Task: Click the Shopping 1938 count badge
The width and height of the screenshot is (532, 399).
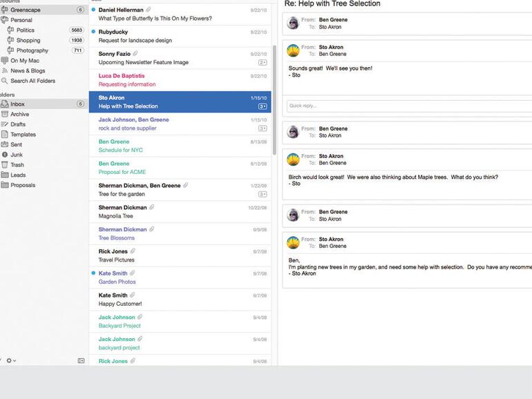Action: 77,40
